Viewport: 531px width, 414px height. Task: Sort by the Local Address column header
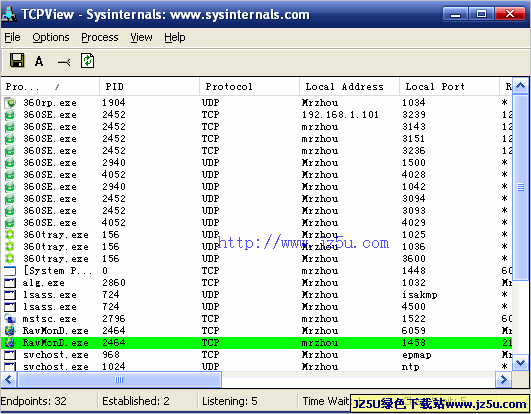tap(349, 87)
